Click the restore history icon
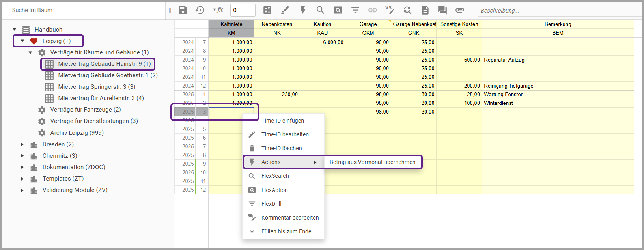Viewport: 644px width, 250px height. click(200, 10)
